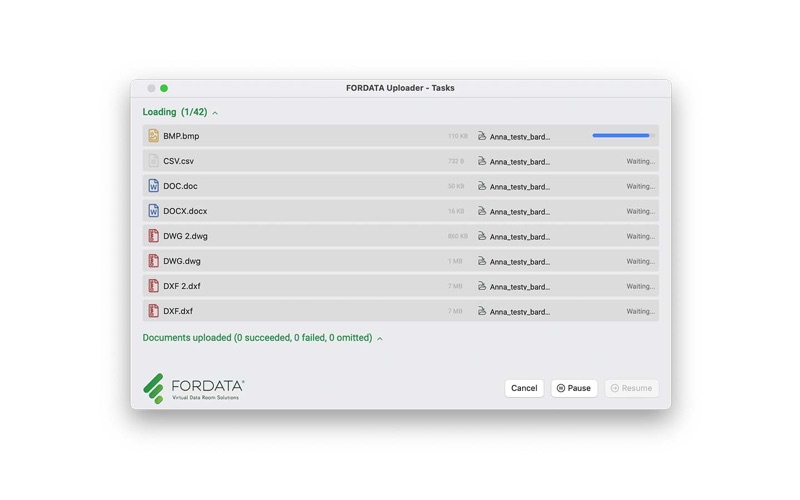Collapse the Documents uploaded section chevron

pos(380,339)
